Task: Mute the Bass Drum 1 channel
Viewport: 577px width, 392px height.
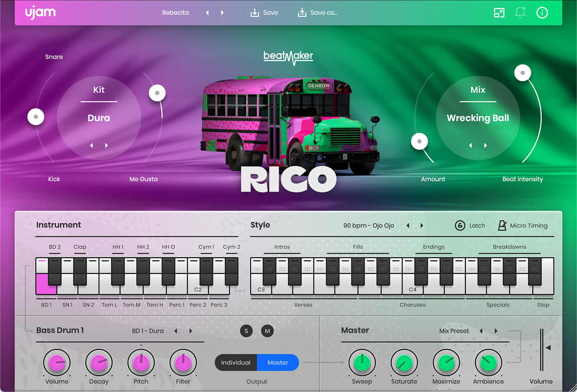Action: [267, 331]
